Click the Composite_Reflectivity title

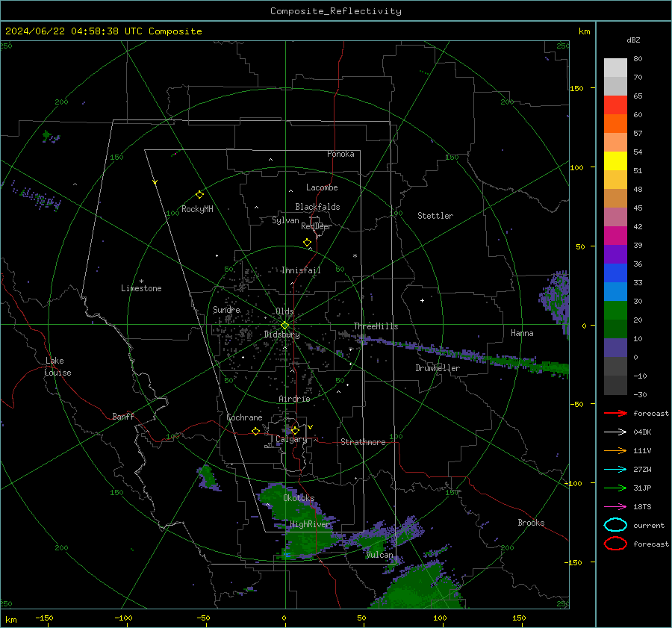coord(335,11)
